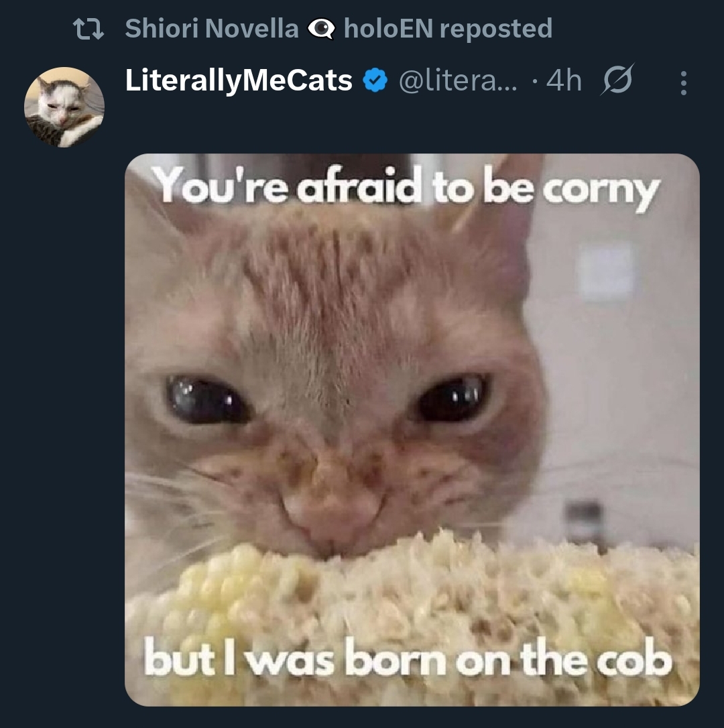Image resolution: width=724 pixels, height=728 pixels.
Task: Click the Grok slashed-circle icon
Action: (x=617, y=80)
